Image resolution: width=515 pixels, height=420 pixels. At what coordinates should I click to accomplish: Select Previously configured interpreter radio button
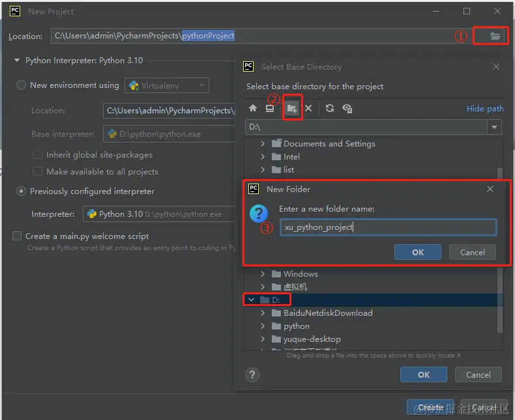tap(21, 191)
